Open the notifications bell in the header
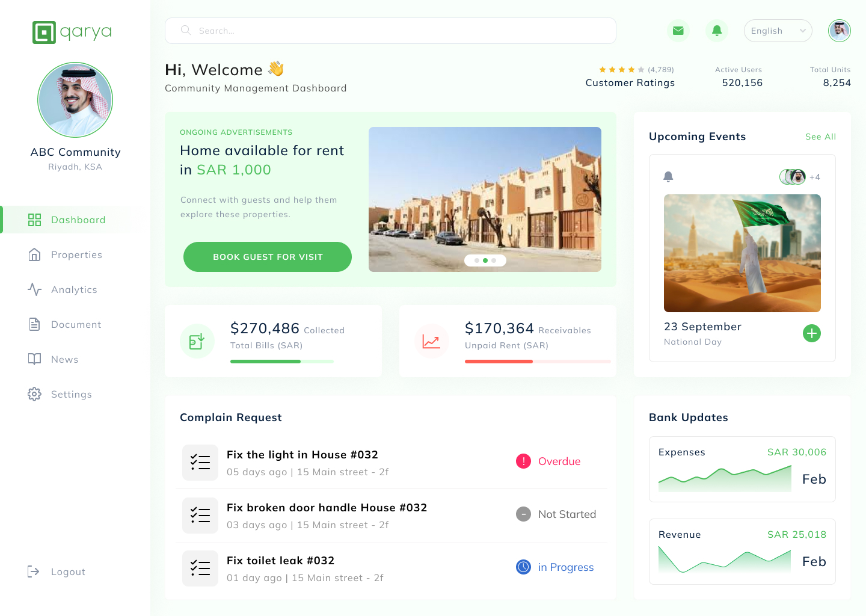Image resolution: width=866 pixels, height=616 pixels. (x=717, y=31)
